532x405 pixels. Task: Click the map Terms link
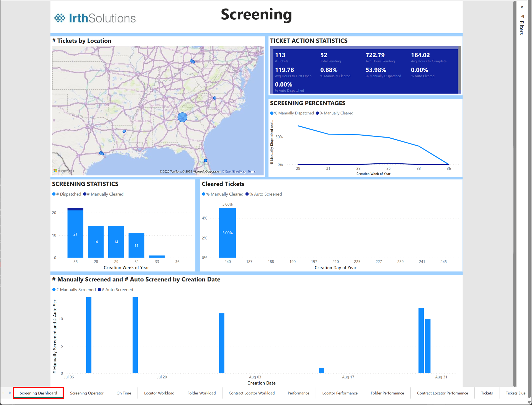[251, 172]
